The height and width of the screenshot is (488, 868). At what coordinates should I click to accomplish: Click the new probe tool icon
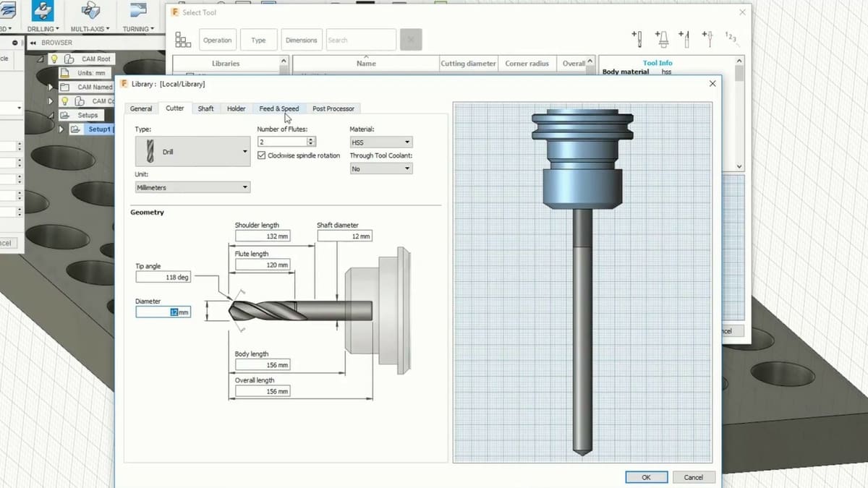click(x=709, y=39)
